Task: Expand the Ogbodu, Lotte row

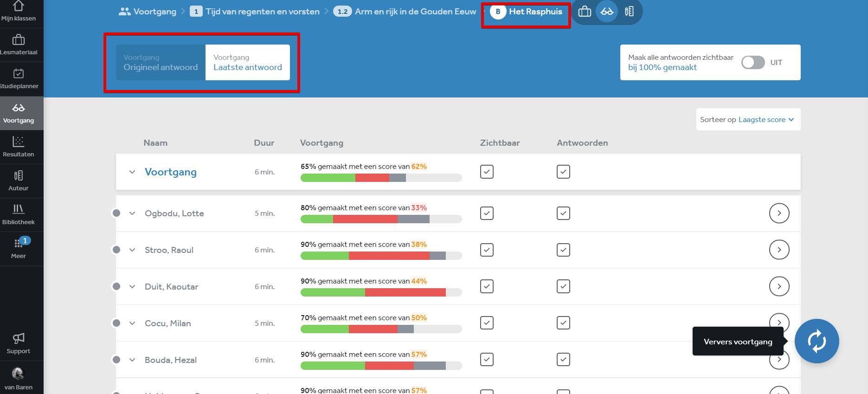Action: coord(132,213)
